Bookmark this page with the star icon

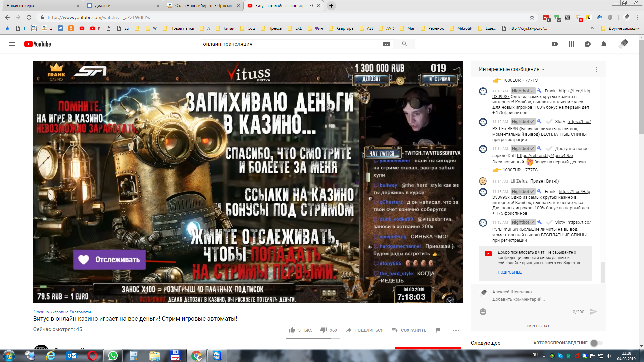(532, 17)
